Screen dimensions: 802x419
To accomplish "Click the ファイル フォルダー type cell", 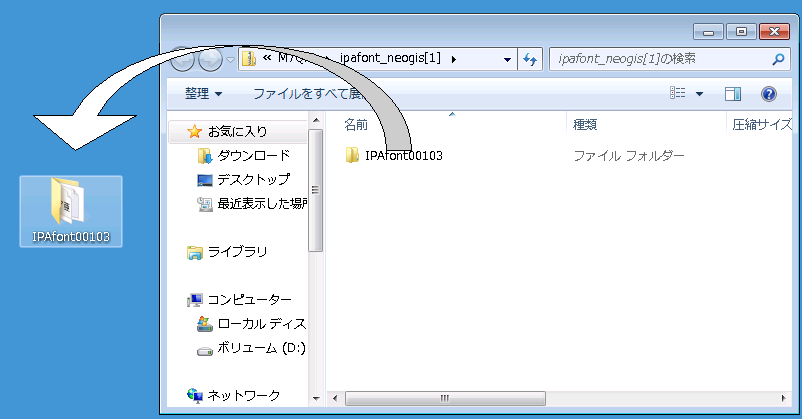I will pos(629,156).
